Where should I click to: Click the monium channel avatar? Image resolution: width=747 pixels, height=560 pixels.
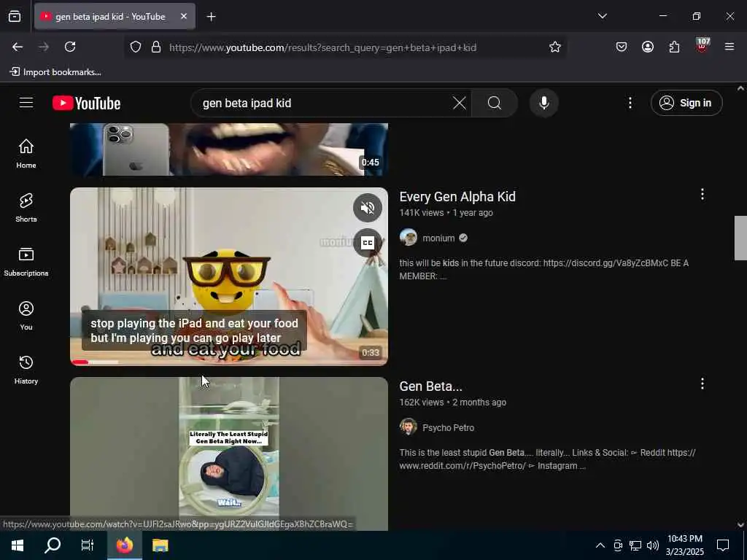[409, 237]
